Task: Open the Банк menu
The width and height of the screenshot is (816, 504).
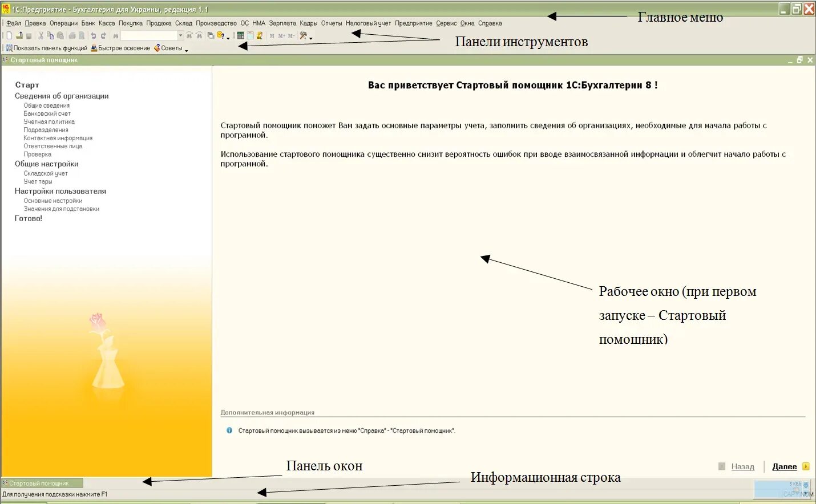Action: click(x=88, y=23)
